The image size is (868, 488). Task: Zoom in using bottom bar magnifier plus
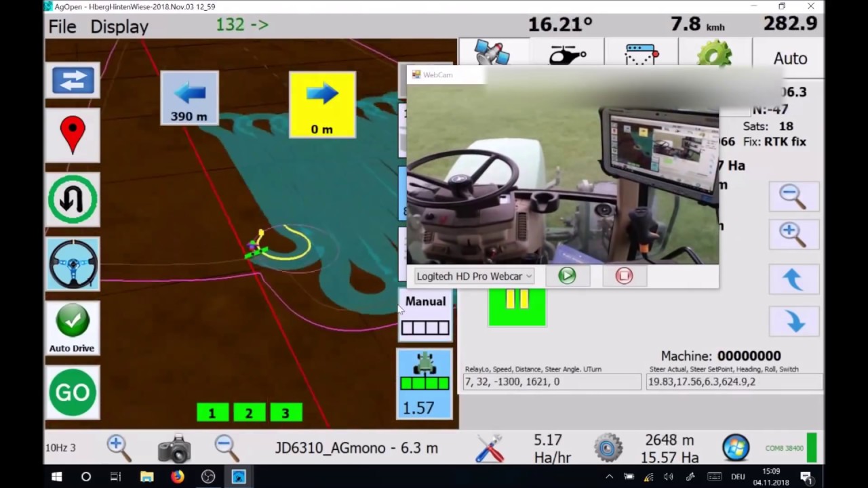119,447
